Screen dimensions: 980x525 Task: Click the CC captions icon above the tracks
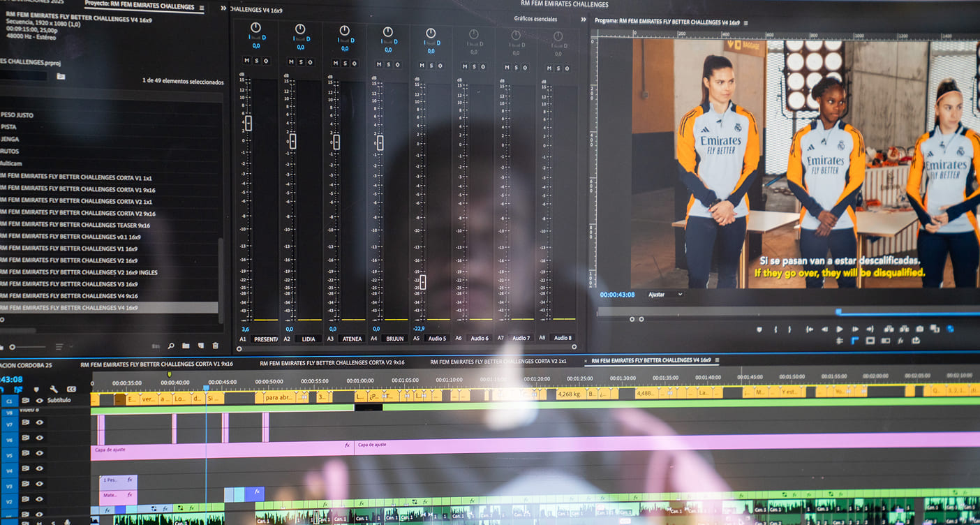[71, 389]
